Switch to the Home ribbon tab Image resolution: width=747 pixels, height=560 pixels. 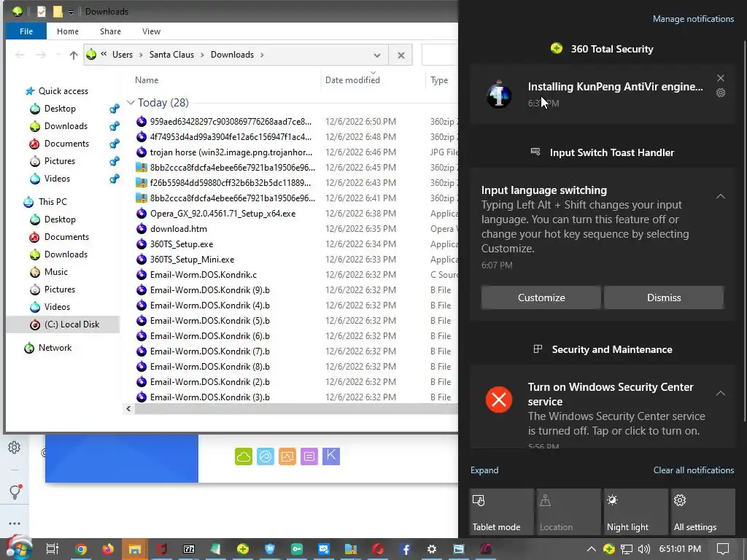[68, 31]
